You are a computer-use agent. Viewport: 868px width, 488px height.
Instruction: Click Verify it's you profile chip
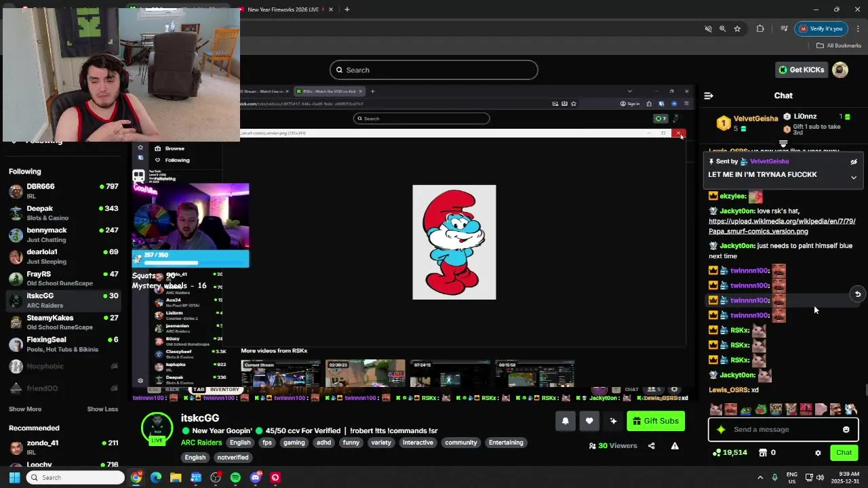pos(821,28)
